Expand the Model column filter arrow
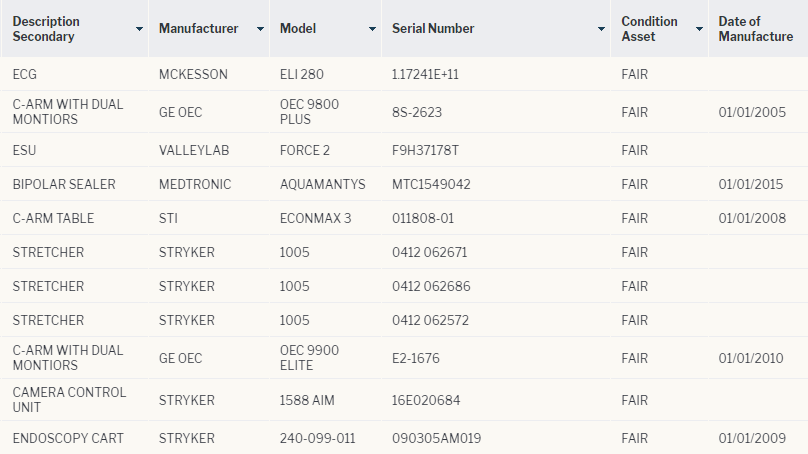This screenshot has width=808, height=454. 372,29
